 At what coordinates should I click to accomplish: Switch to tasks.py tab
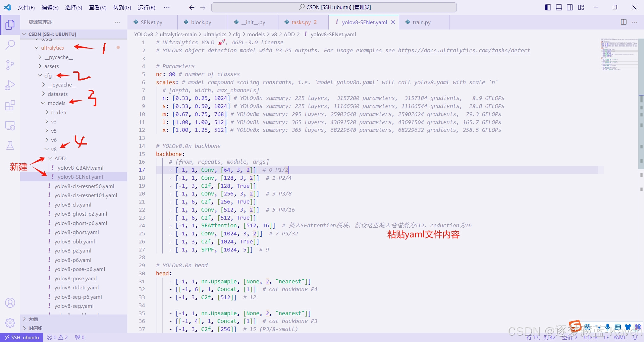303,22
